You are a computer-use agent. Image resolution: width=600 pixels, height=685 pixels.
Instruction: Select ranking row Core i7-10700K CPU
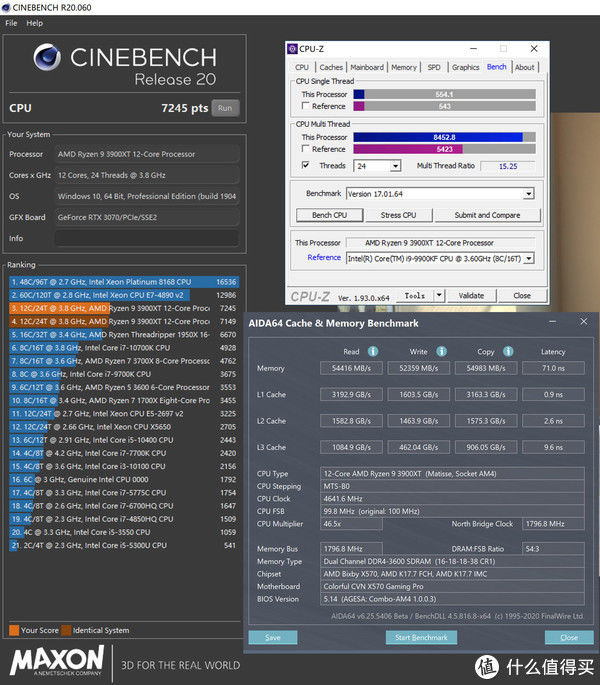pyautogui.click(x=124, y=348)
